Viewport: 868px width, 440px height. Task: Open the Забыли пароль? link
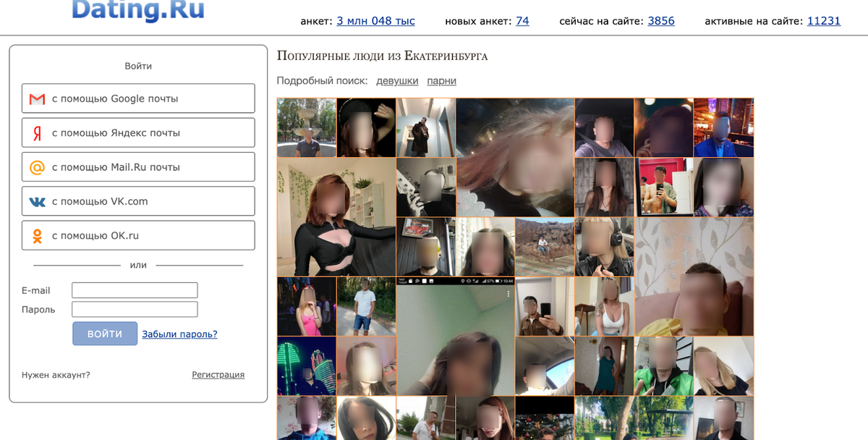point(179,334)
